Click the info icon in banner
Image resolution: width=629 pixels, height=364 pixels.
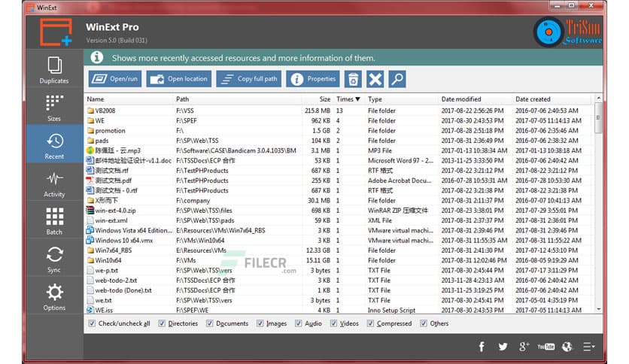tap(96, 58)
